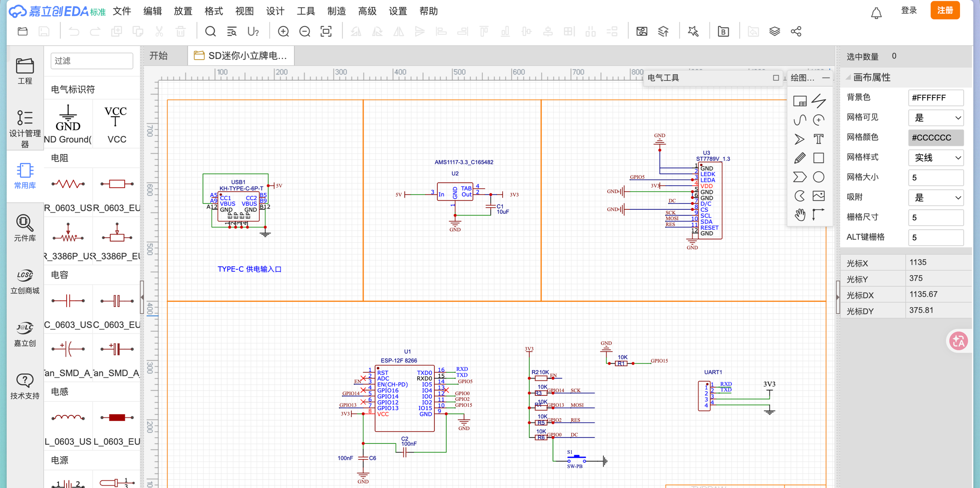Click the 注册 register button
The height and width of the screenshot is (488, 980).
[x=945, y=11]
